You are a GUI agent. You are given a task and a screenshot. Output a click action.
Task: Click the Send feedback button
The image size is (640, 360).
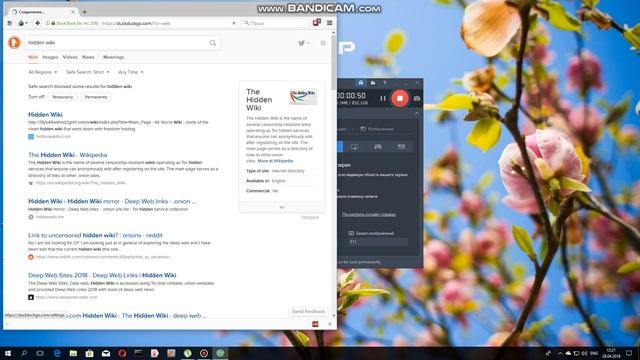point(308,311)
